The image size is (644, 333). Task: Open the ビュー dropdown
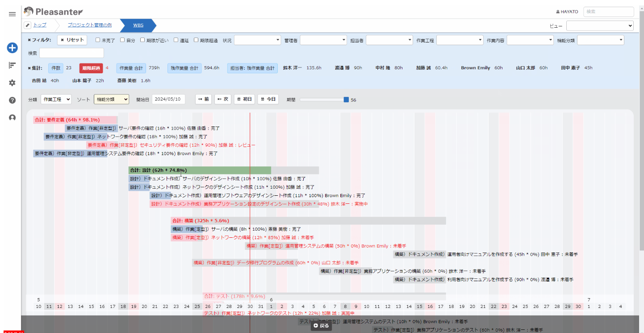[x=599, y=26]
